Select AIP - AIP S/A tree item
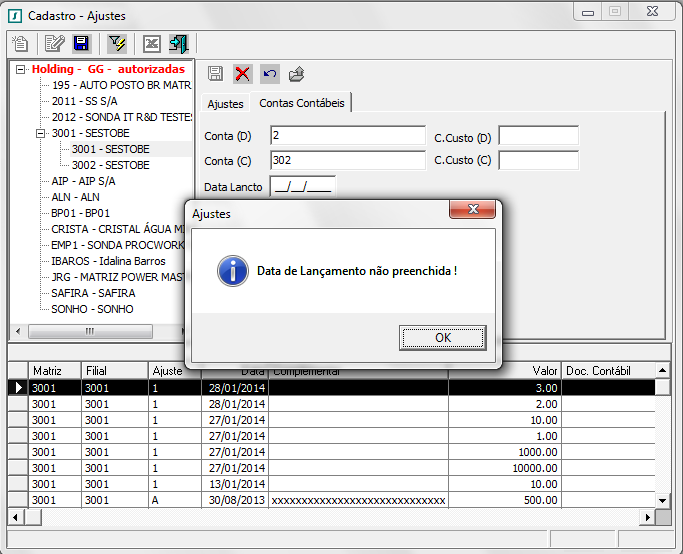 (83, 181)
